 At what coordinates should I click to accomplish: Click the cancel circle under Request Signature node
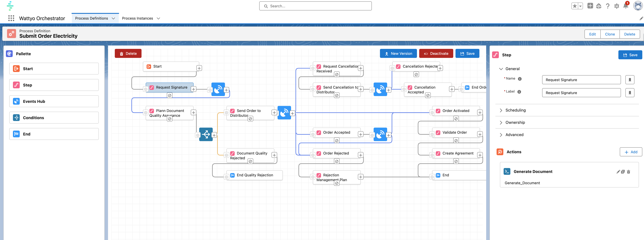pyautogui.click(x=170, y=95)
